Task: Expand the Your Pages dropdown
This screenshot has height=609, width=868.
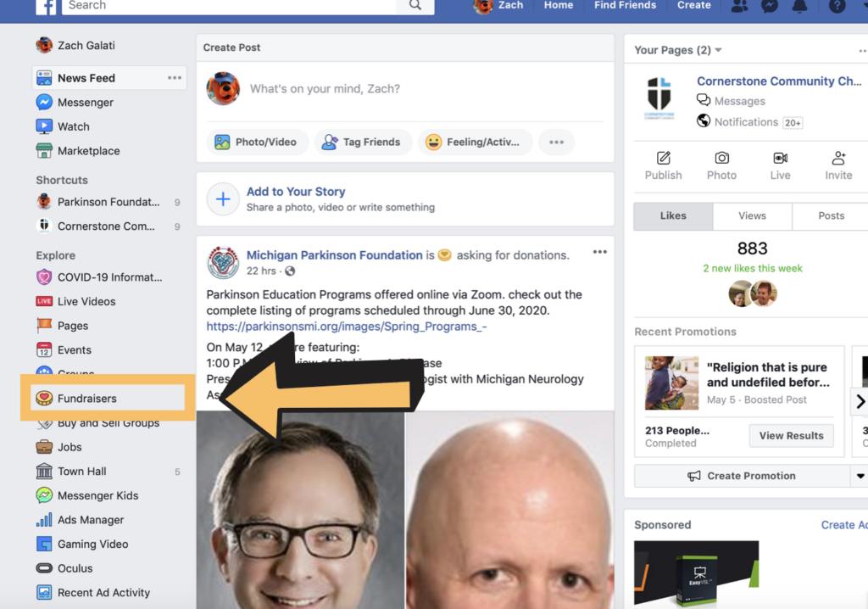Action: pos(718,50)
